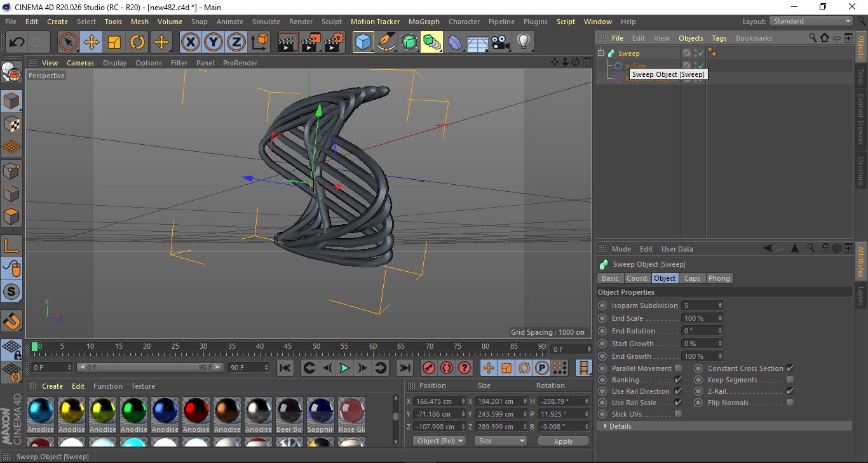
Task: Toggle Y axis lock
Action: click(x=213, y=43)
